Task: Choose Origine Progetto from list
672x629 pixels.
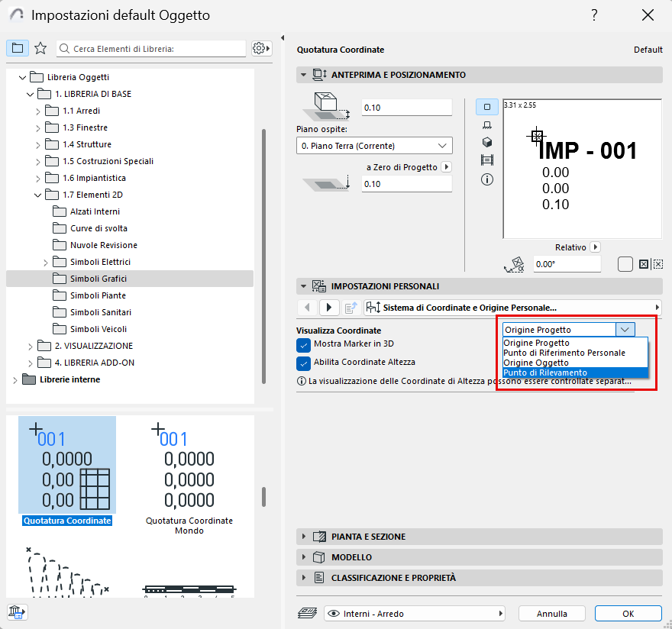Action: pos(575,343)
